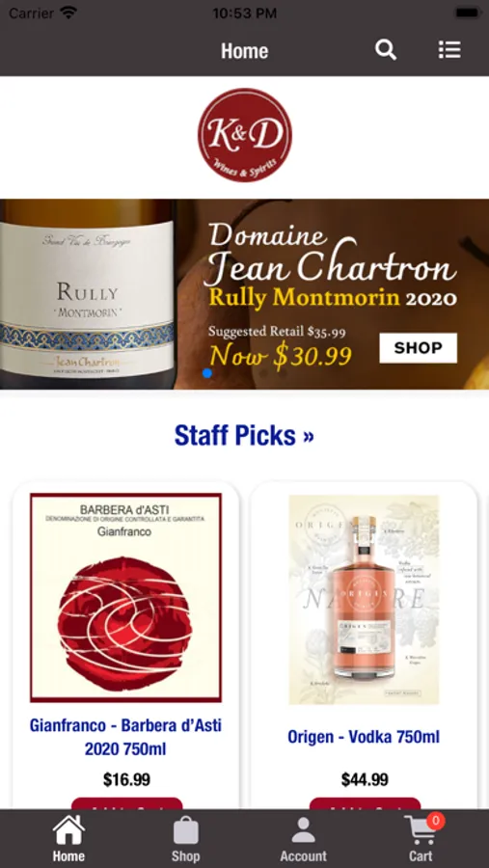Add Origen Vodka to cart

pos(365,803)
